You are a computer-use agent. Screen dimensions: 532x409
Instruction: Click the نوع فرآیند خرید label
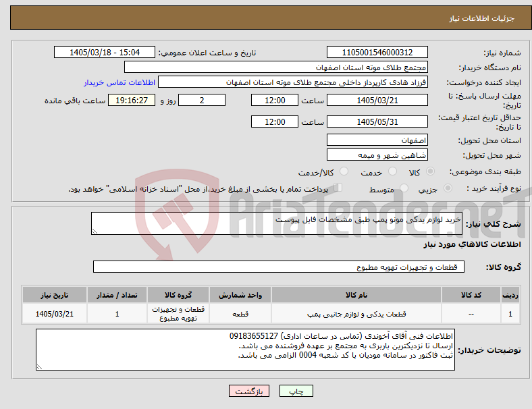(494, 188)
